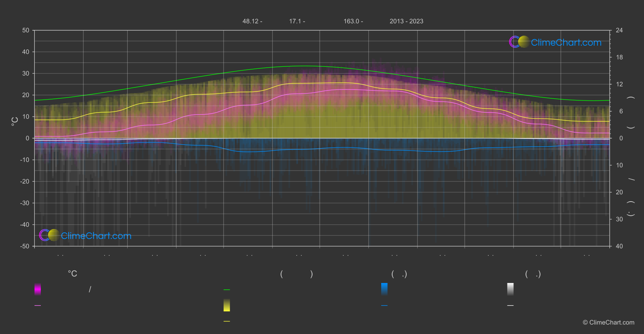This screenshot has height=334, width=644.
Task: Click the © ClimeChart.com copyright text
Action: pos(608,323)
